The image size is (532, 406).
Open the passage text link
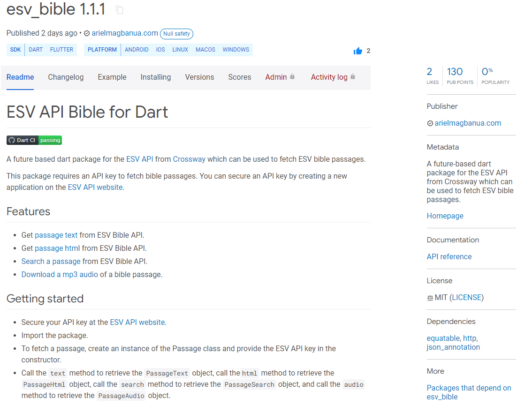(56, 235)
